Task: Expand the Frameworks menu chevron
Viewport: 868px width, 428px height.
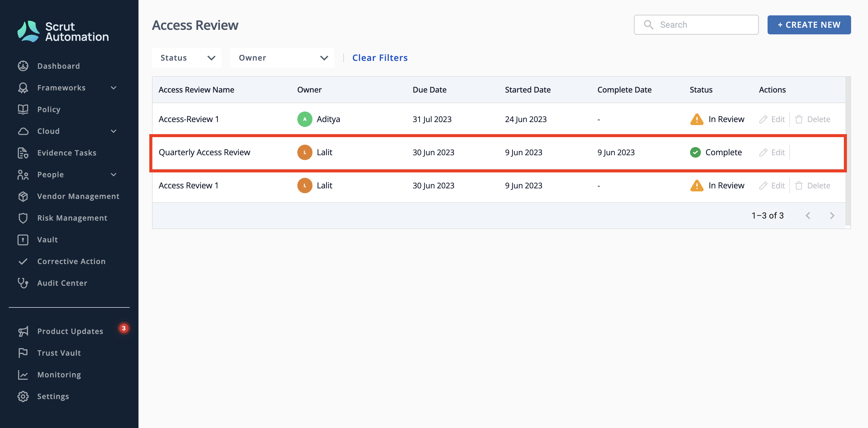Action: 114,88
